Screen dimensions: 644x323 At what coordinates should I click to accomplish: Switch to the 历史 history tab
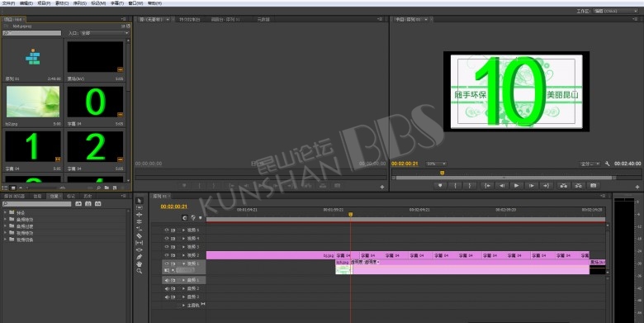pos(88,197)
